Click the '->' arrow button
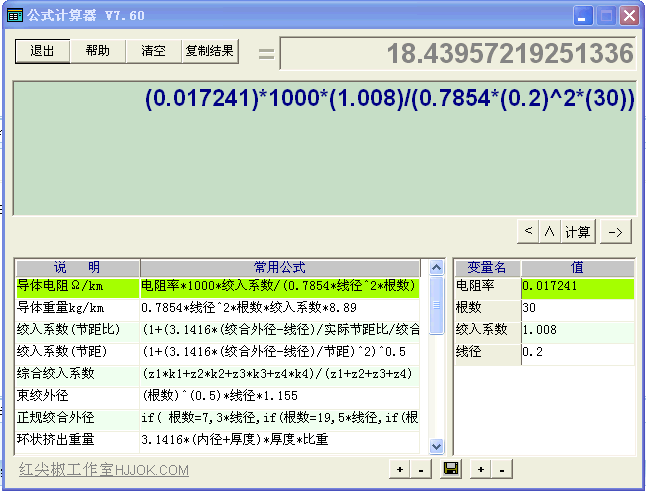Viewport: 646px width, 492px height. [x=616, y=232]
